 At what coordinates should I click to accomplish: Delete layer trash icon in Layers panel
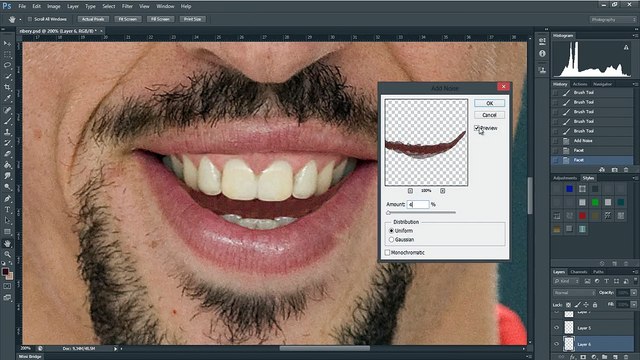coord(627,357)
